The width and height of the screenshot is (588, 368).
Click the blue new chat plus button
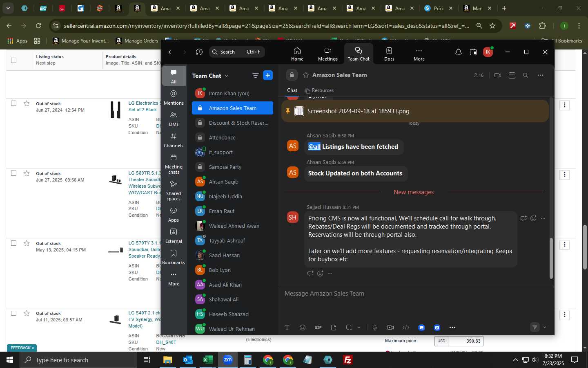[x=268, y=75]
